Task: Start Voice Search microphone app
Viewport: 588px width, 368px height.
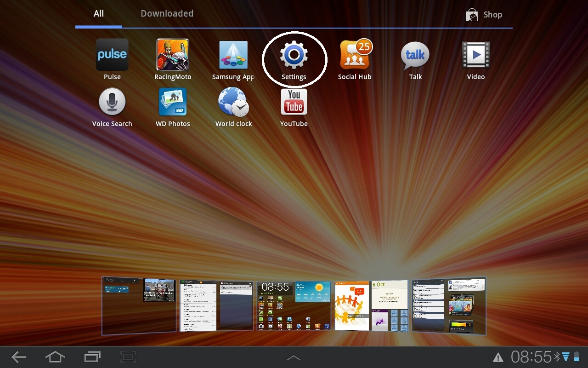Action: (112, 107)
